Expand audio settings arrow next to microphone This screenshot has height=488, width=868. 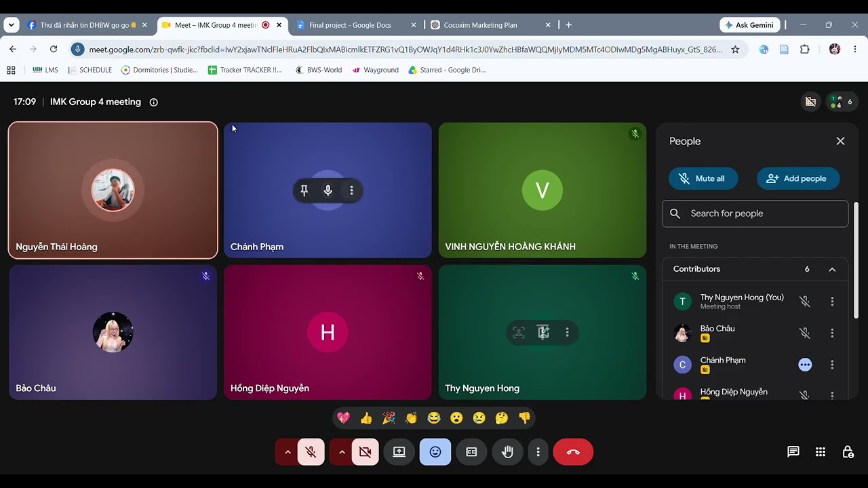coord(288,452)
